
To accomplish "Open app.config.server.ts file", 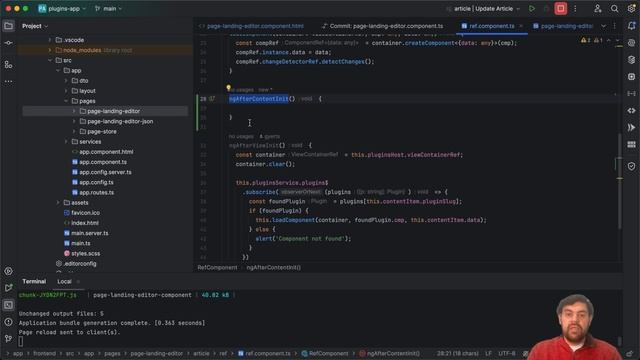I will click(x=105, y=172).
